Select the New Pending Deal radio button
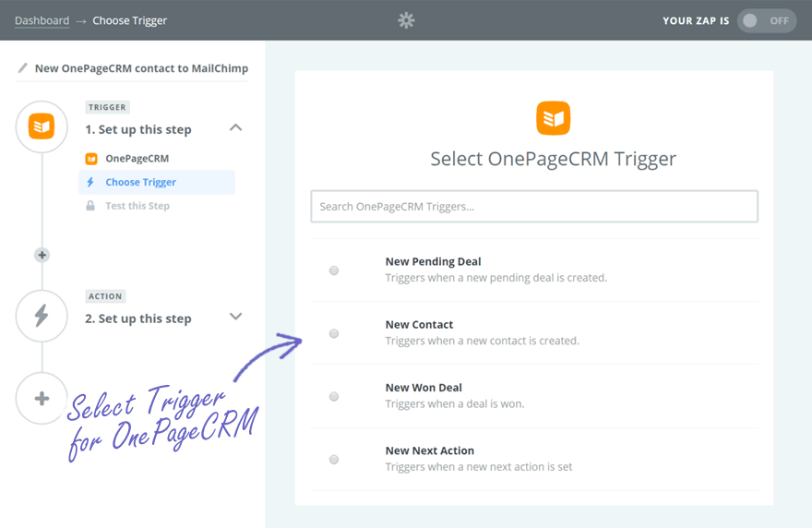 point(334,270)
